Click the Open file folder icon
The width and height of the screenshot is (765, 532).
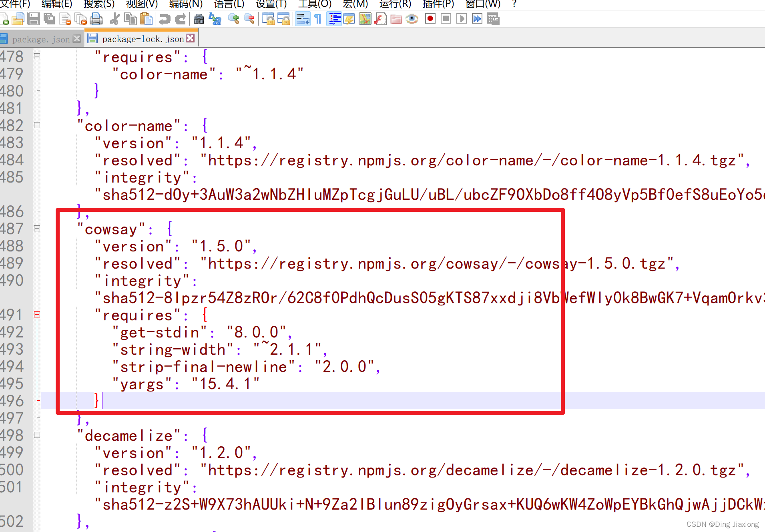pyautogui.click(x=18, y=19)
